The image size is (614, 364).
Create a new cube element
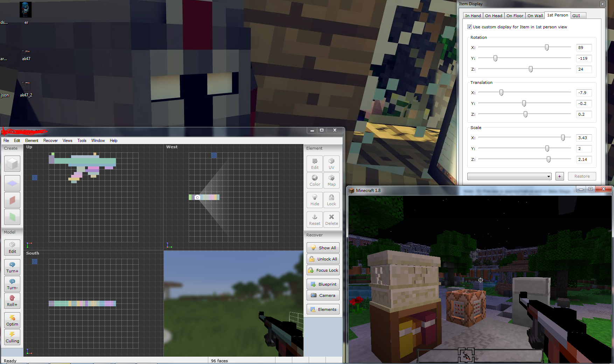(x=12, y=164)
